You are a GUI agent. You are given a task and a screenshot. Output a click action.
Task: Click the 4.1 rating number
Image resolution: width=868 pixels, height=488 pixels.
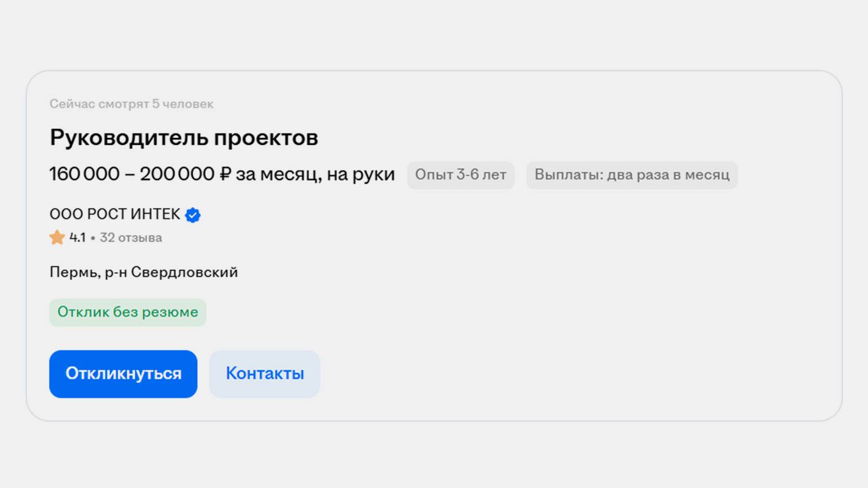(77, 238)
